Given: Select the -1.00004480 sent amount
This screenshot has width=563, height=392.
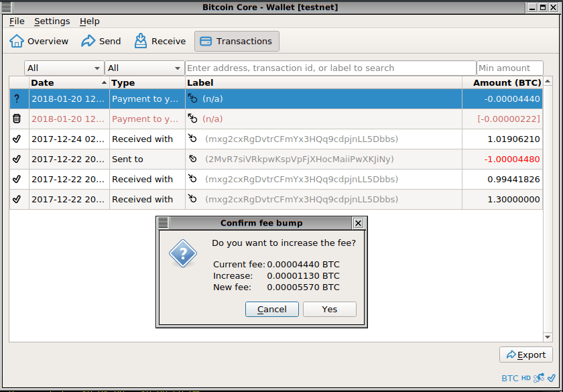Looking at the screenshot, I should [502, 159].
